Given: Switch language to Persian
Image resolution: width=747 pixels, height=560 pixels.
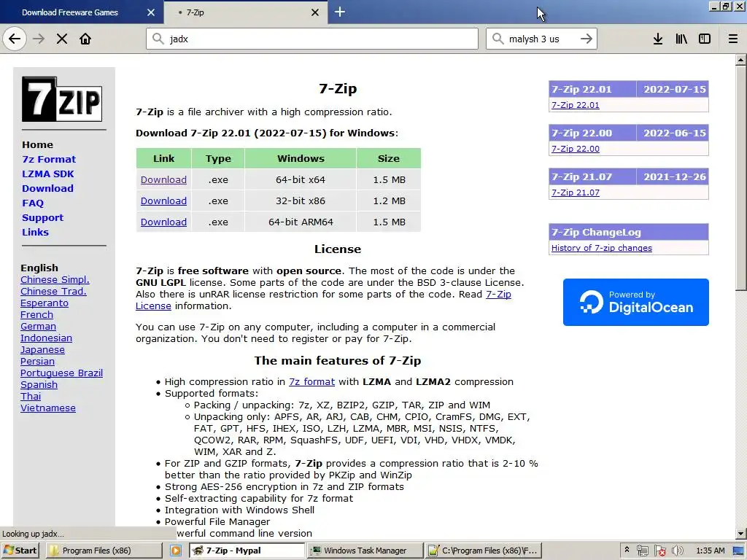Looking at the screenshot, I should coord(37,361).
